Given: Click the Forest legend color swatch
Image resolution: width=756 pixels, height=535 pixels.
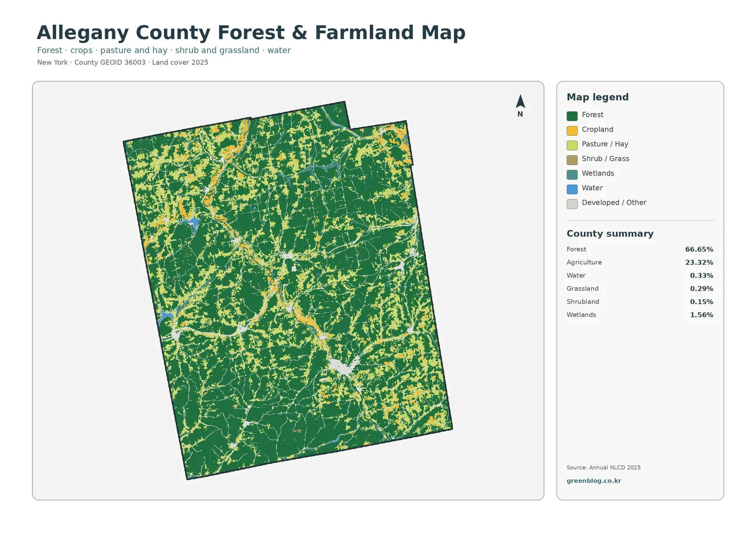Looking at the screenshot, I should pyautogui.click(x=572, y=116).
